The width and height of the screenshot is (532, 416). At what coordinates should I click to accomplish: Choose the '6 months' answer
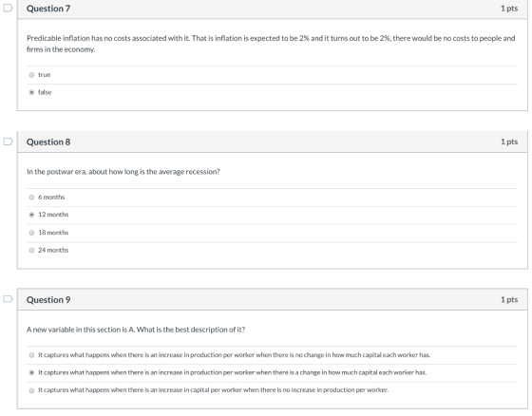pyautogui.click(x=31, y=198)
